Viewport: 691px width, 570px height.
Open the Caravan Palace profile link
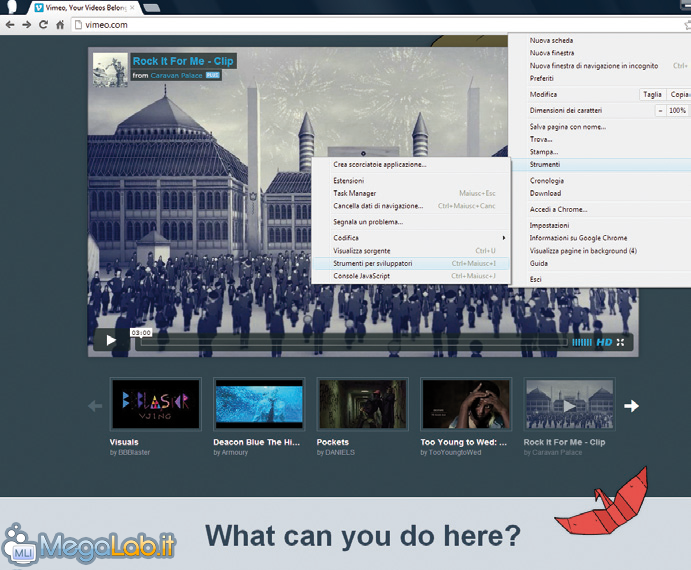coord(176,75)
